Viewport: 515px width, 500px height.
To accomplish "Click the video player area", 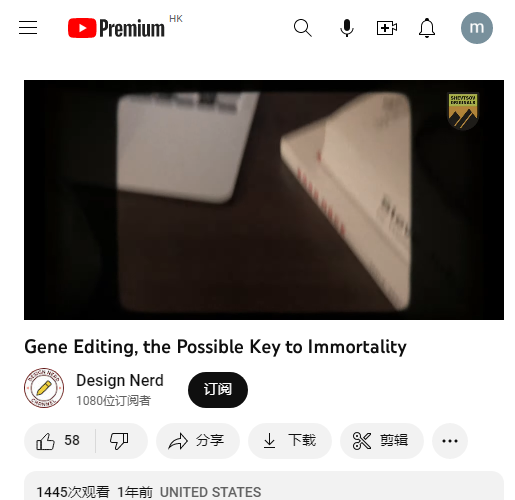I will 264,200.
